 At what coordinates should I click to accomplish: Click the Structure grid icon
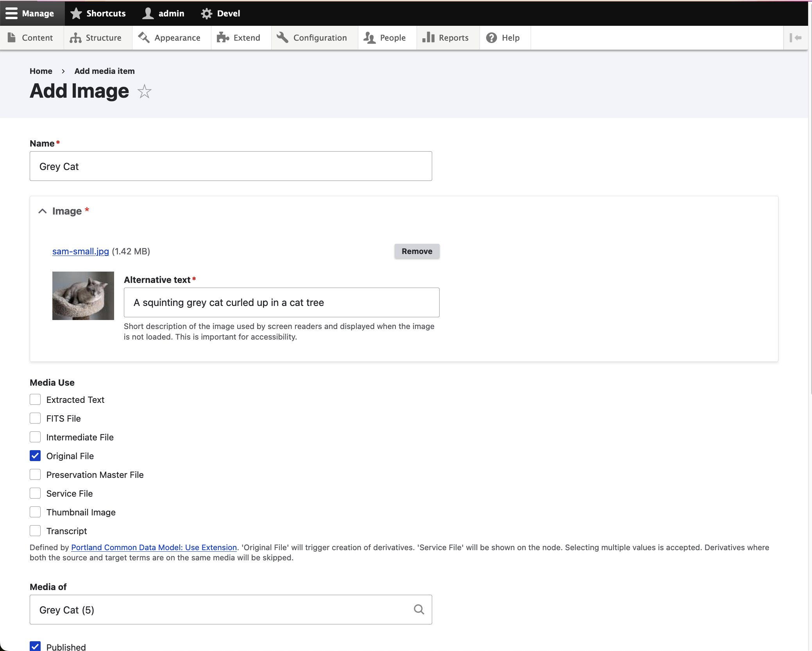75,37
